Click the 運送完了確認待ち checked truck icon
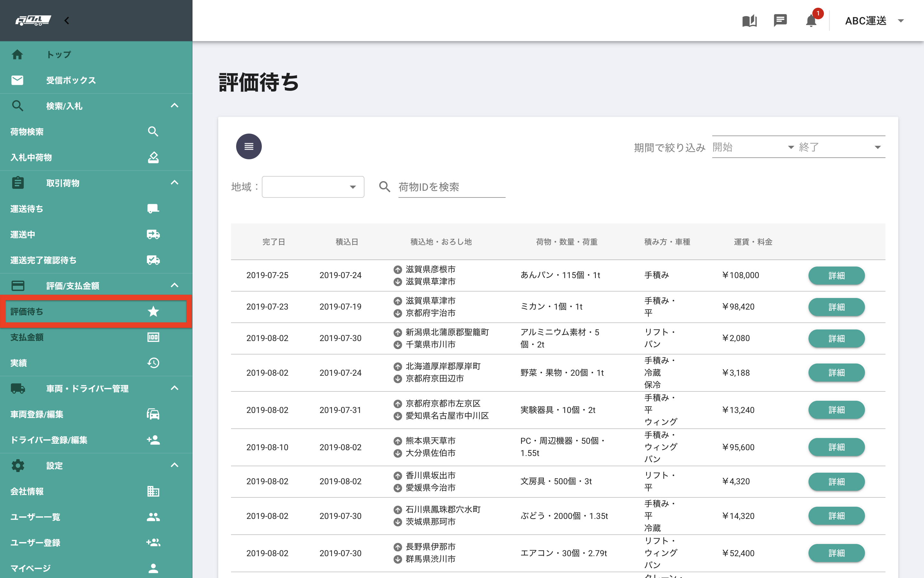 click(x=153, y=260)
